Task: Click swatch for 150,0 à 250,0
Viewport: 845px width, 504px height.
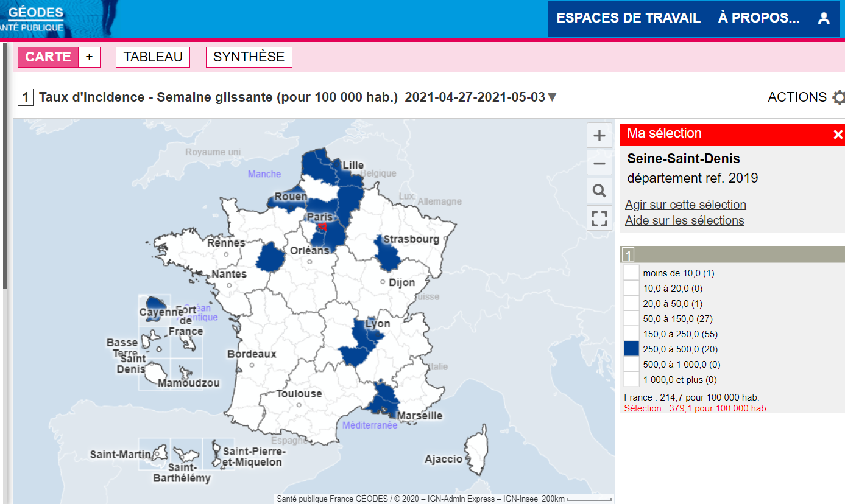Action: pos(632,334)
